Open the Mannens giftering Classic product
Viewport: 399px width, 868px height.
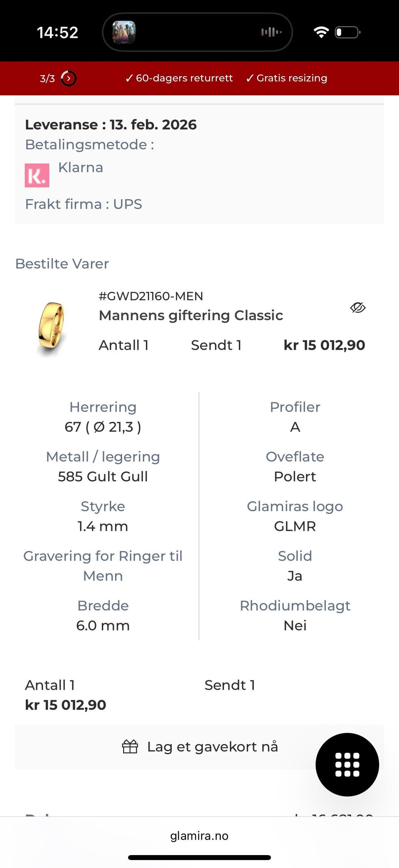tap(191, 315)
